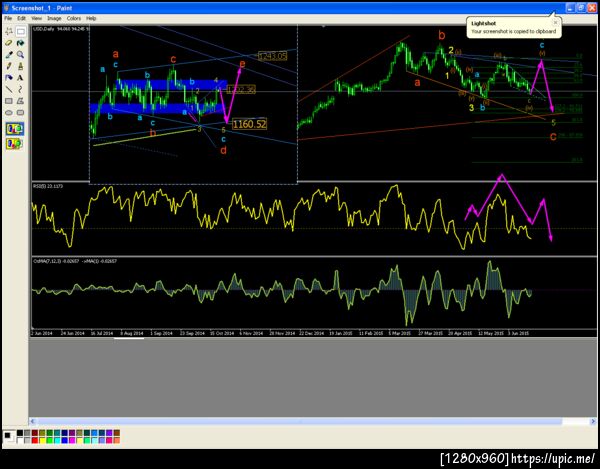600x469 pixels.
Task: Open the Help menu
Action: tap(91, 18)
